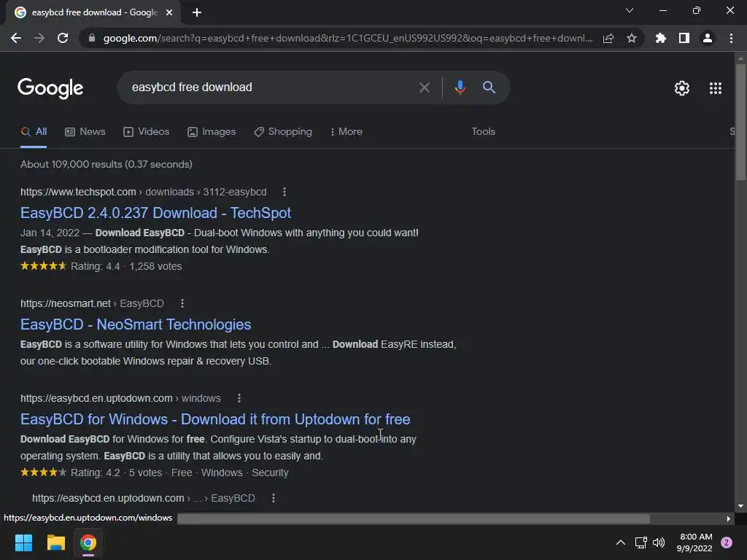Viewport: 747px width, 560px height.
Task: Open Chrome's three-dot customize menu
Action: [x=731, y=38]
